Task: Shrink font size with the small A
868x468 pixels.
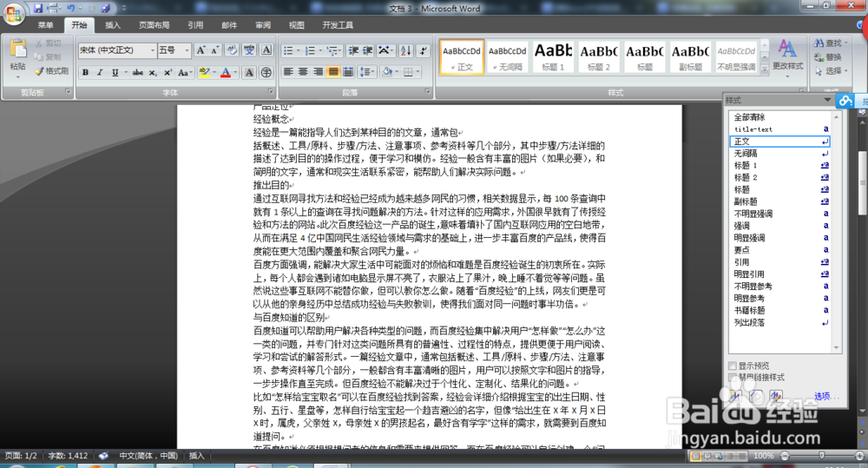Action: [x=215, y=50]
